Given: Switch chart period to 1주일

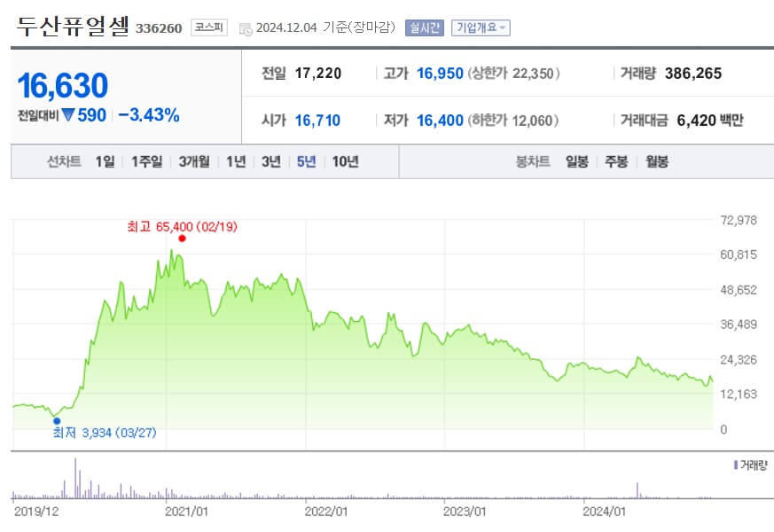Looking at the screenshot, I should coord(145,163).
